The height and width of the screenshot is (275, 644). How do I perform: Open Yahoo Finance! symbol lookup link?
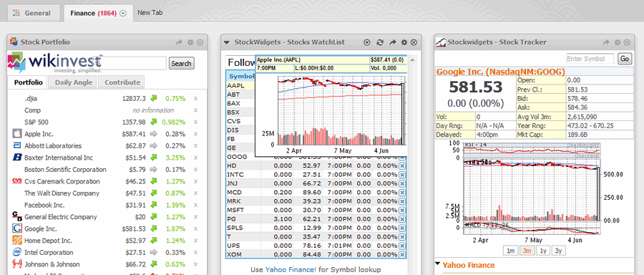coord(291,270)
